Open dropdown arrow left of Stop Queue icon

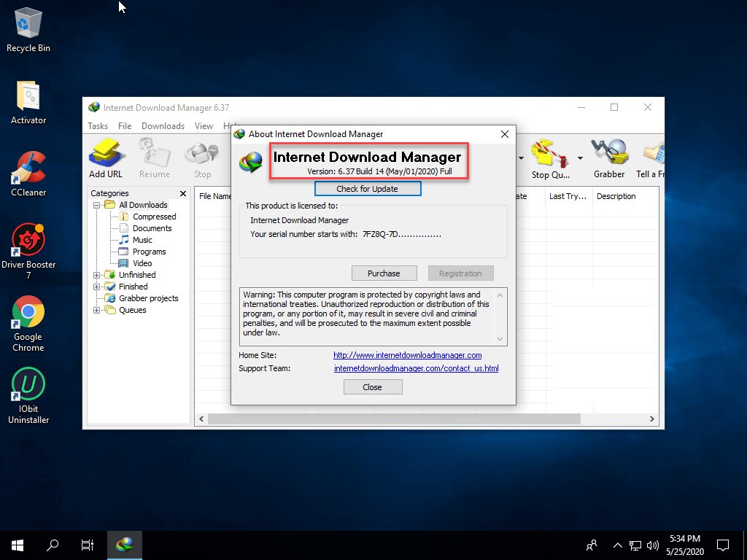coord(521,158)
